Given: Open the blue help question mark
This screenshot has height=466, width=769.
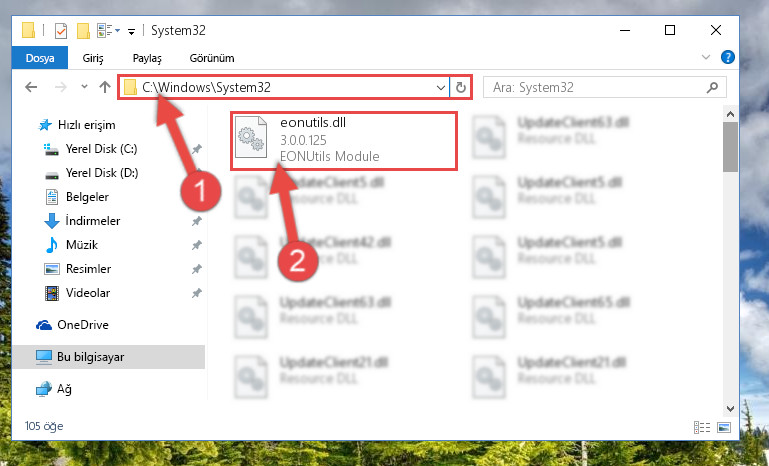Looking at the screenshot, I should coord(727,57).
